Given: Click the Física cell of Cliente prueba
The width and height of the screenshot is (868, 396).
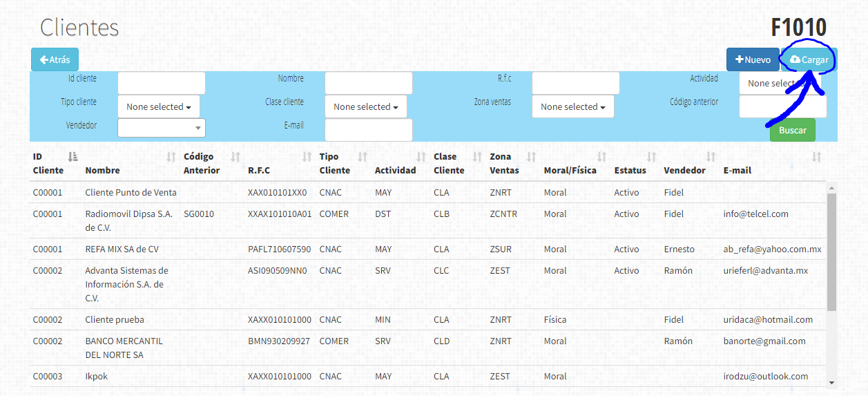Looking at the screenshot, I should 555,319.
